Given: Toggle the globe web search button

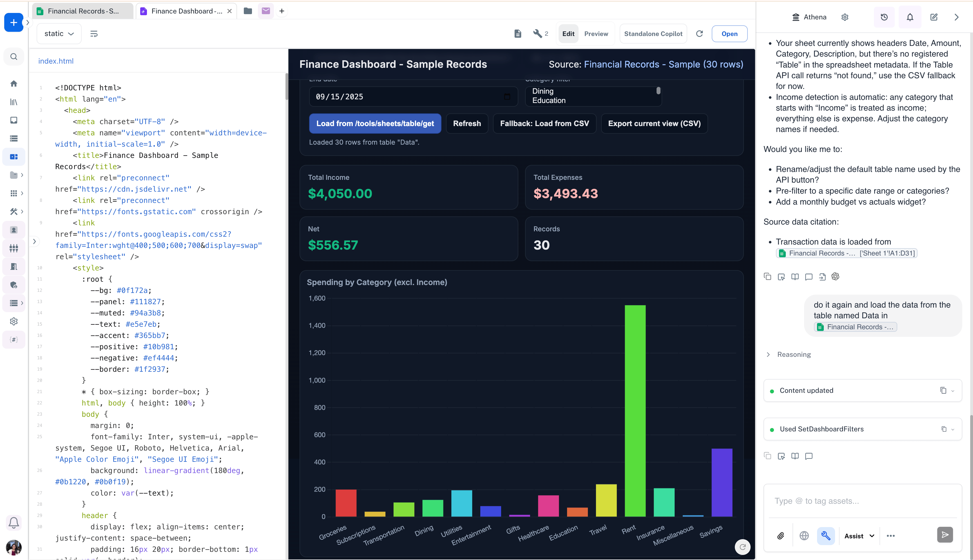Looking at the screenshot, I should 804,536.
